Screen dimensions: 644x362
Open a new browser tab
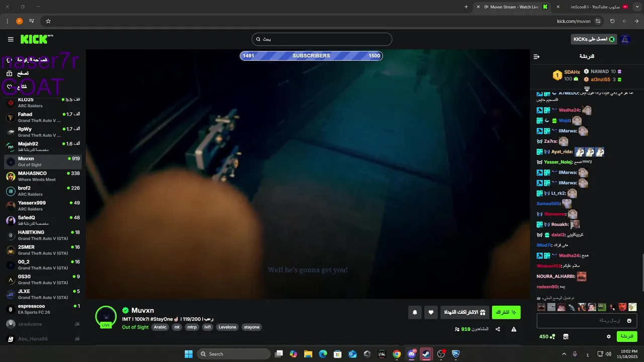466,7
